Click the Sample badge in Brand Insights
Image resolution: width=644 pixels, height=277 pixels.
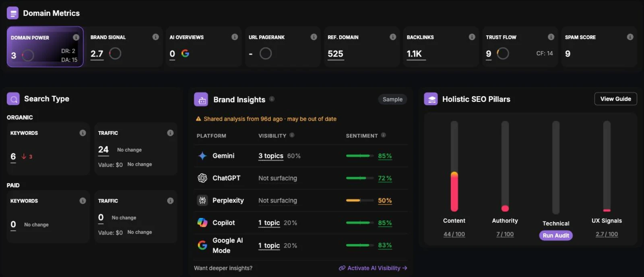click(x=392, y=99)
